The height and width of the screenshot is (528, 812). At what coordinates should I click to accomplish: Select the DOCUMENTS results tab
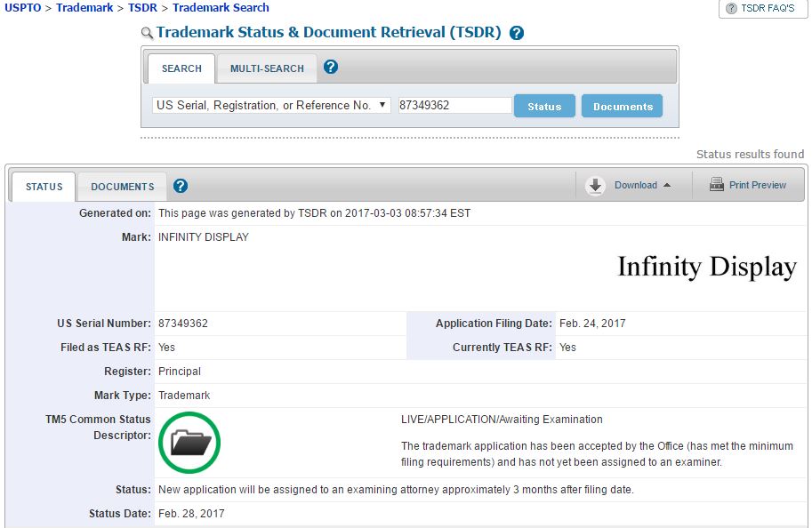point(122,187)
